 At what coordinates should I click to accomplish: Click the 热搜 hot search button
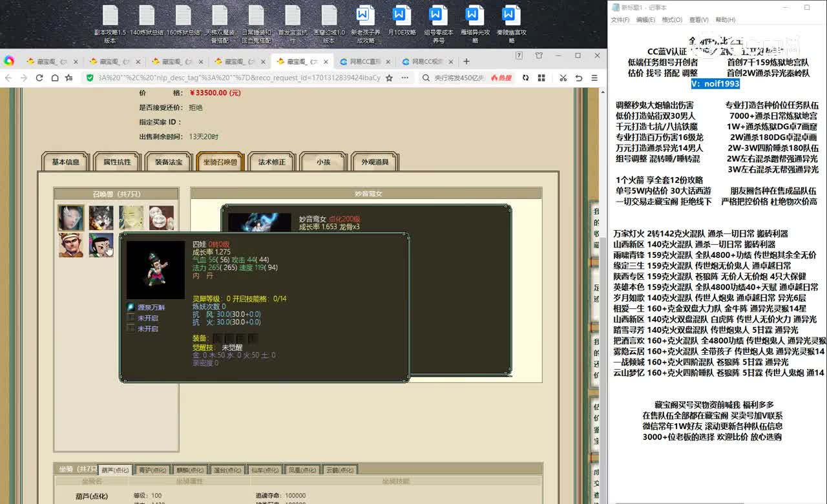(501, 78)
